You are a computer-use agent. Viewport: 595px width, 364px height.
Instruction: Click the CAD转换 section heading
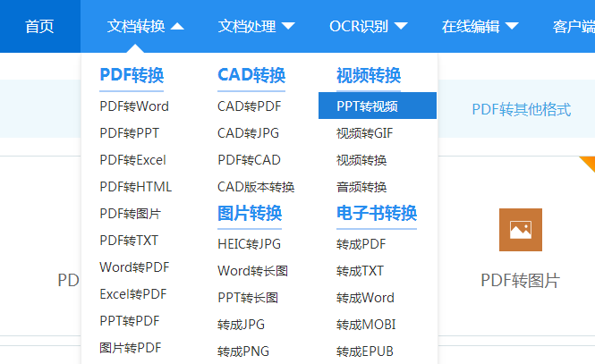(x=251, y=75)
